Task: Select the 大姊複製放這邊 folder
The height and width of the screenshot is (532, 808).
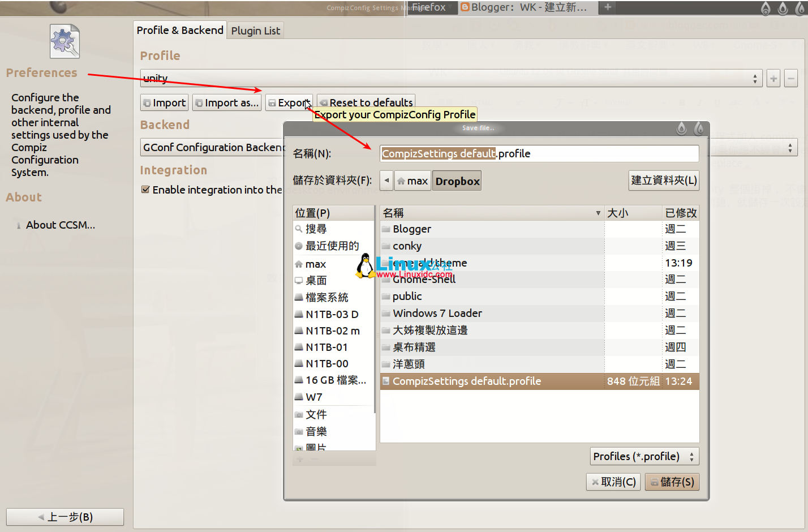Action: [540, 330]
